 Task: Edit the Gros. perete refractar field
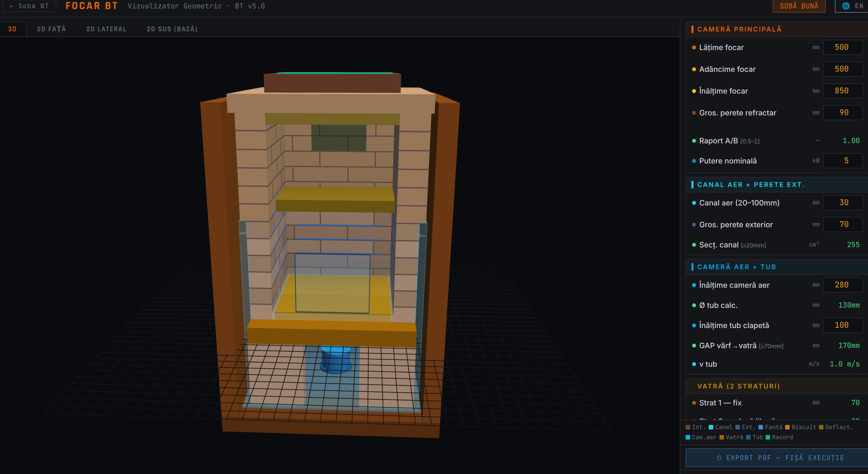coord(842,112)
